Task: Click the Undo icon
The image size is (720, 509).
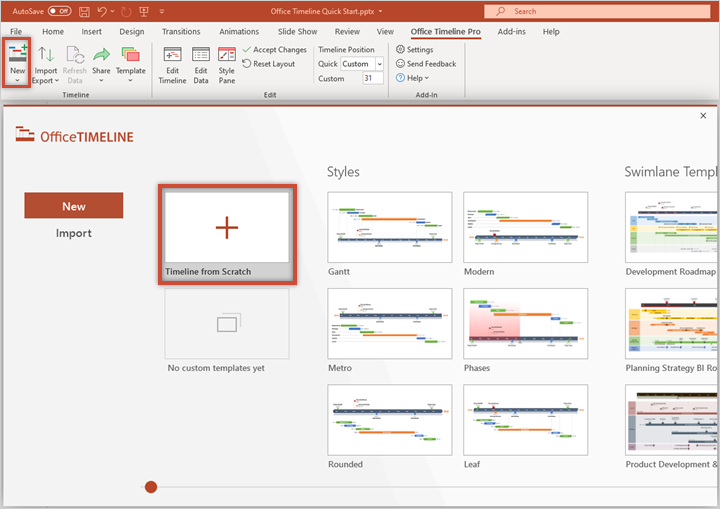Action: (x=102, y=11)
